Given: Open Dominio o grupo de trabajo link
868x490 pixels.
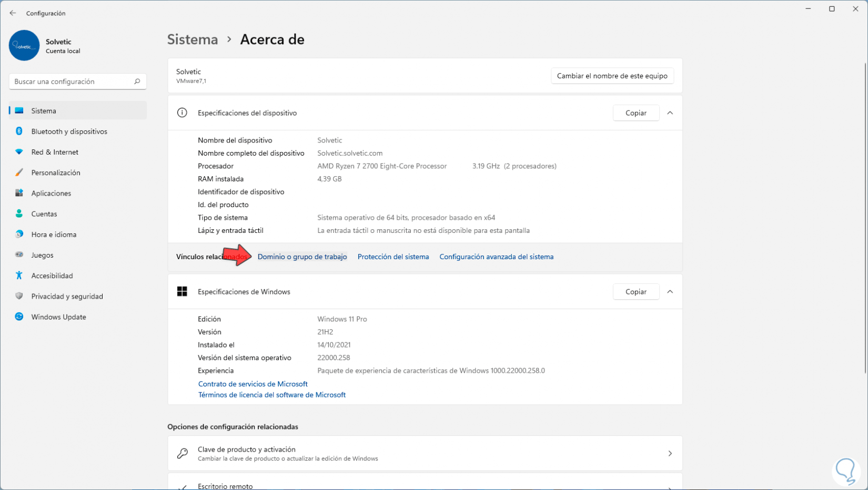Looking at the screenshot, I should click(302, 257).
